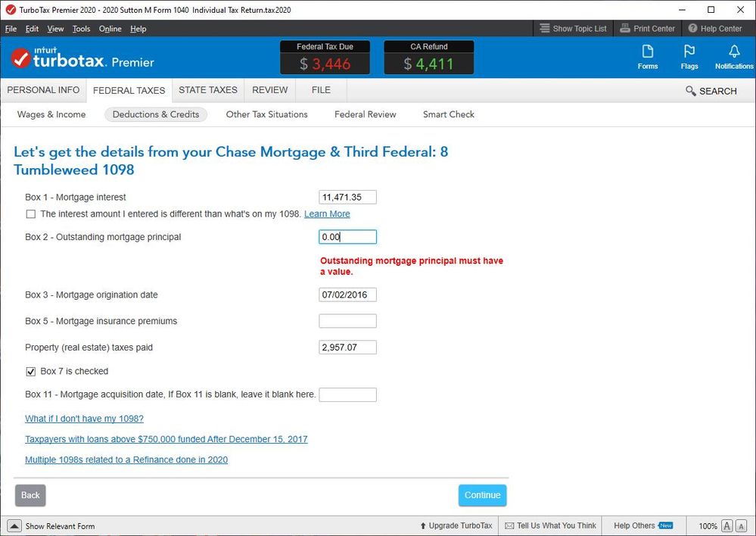Click the Tell Us What You Think envelope icon
Screen dimensions: 756x536
(x=509, y=526)
